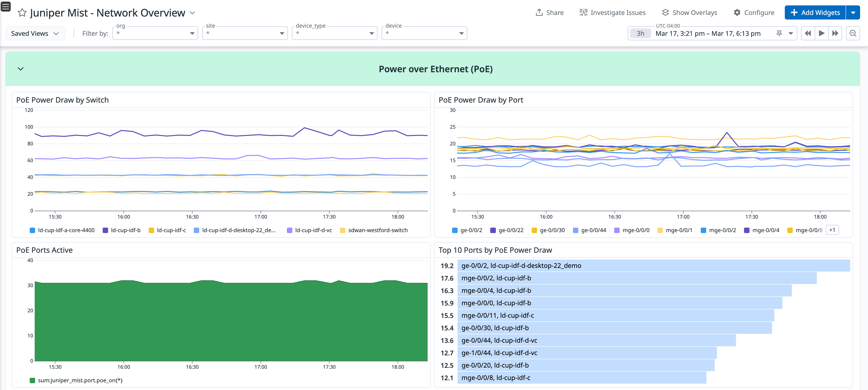Open the hamburger navigation menu
Screen dimensions: 868x390
click(x=6, y=6)
